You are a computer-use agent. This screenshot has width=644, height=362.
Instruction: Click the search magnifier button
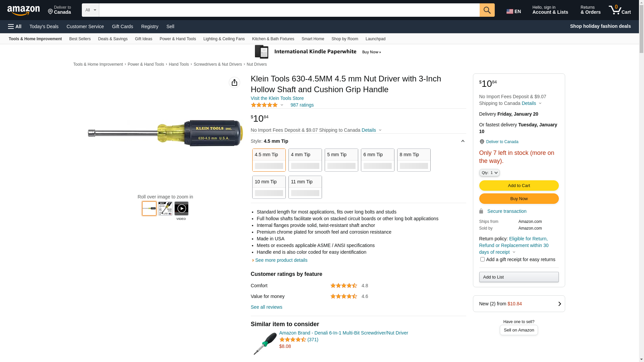pos(487,10)
